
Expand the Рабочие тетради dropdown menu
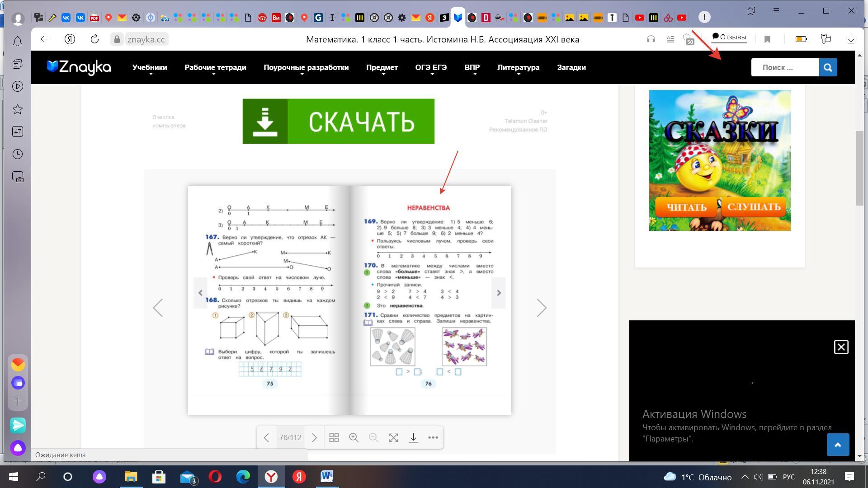215,67
